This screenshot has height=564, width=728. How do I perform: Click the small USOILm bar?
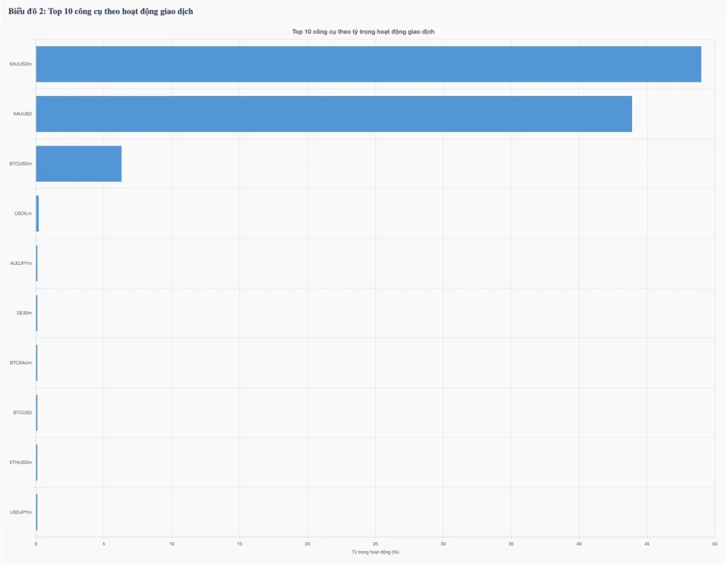click(x=37, y=213)
